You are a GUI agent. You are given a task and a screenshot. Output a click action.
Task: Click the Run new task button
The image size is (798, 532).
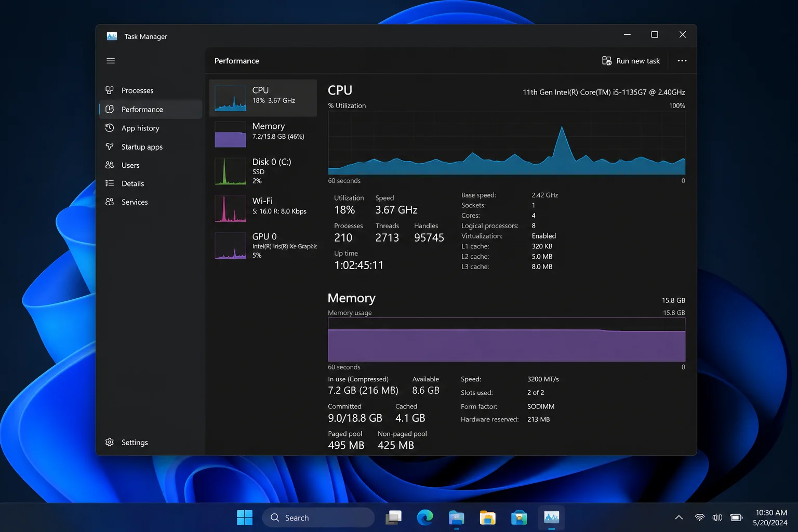pyautogui.click(x=631, y=61)
